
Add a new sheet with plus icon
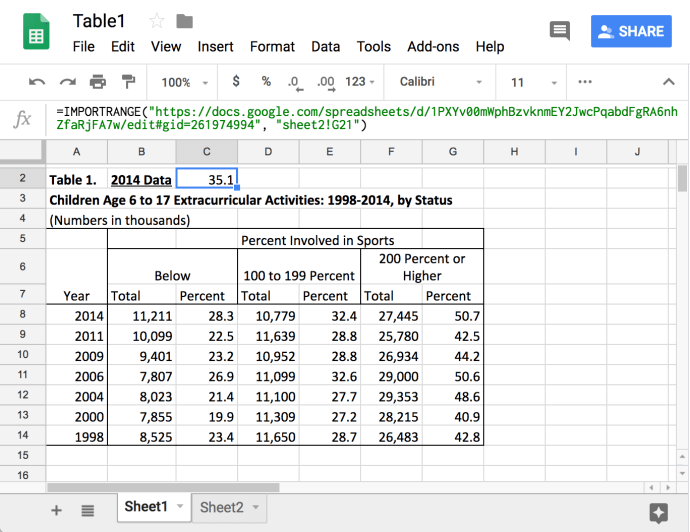tap(56, 509)
